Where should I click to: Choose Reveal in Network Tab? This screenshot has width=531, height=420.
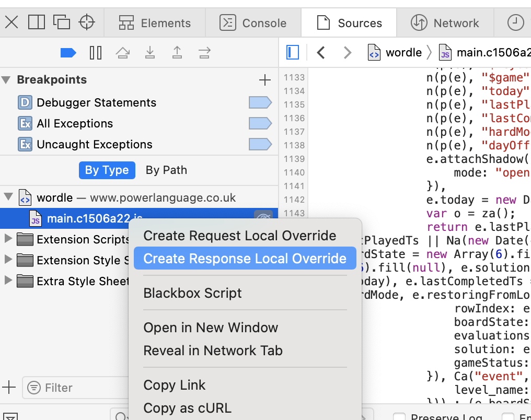[x=245, y=351]
